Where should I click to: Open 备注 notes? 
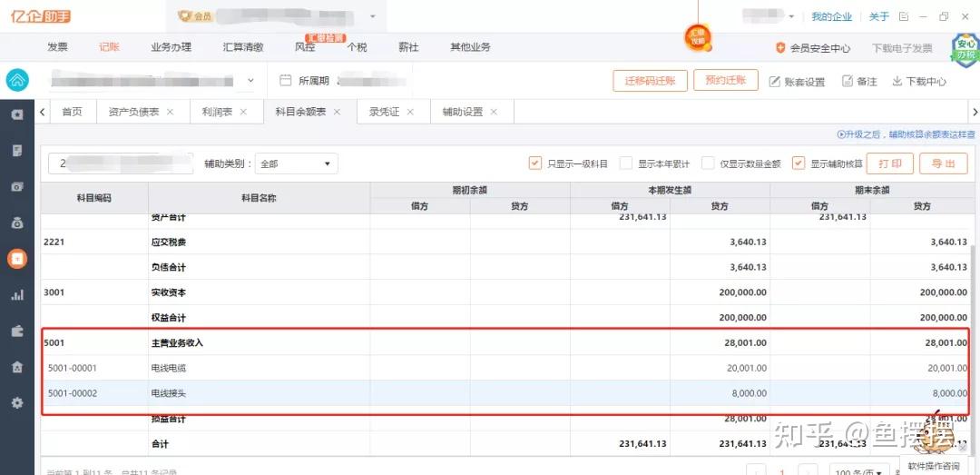point(859,82)
